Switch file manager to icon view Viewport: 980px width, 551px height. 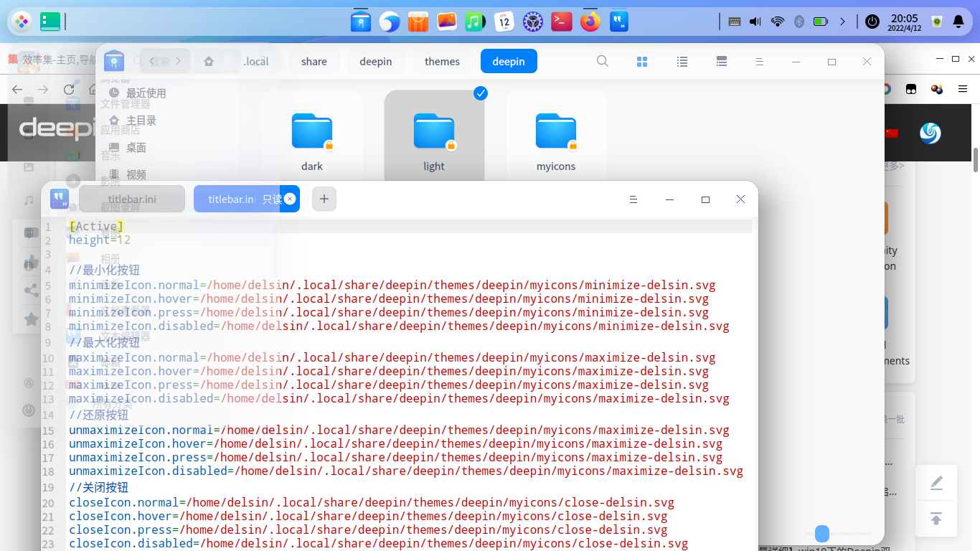642,62
